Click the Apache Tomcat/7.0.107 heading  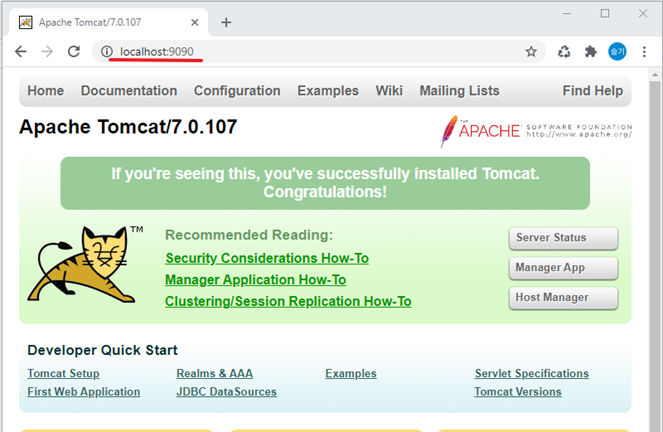[128, 127]
